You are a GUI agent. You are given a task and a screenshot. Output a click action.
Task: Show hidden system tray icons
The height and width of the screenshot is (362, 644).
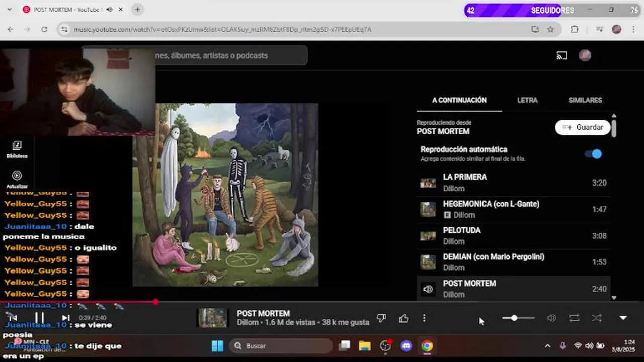547,346
